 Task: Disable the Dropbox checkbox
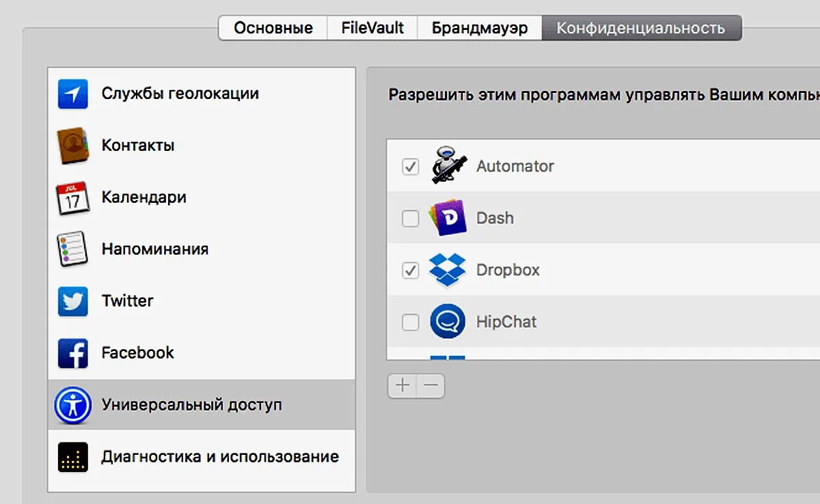pyautogui.click(x=410, y=270)
